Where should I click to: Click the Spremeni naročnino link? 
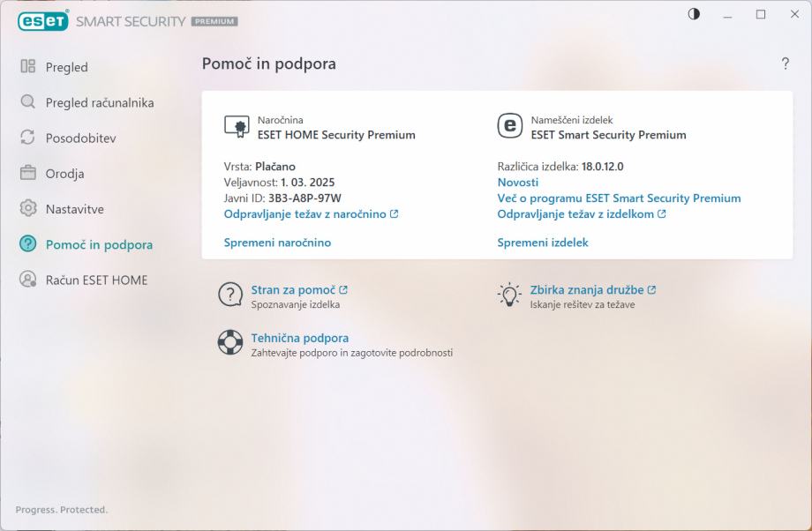point(277,243)
